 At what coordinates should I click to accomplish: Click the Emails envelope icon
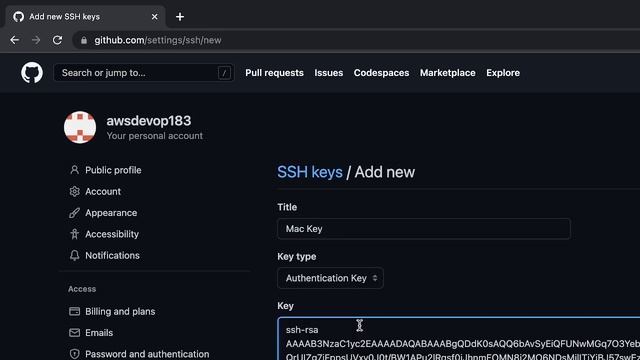[74, 333]
